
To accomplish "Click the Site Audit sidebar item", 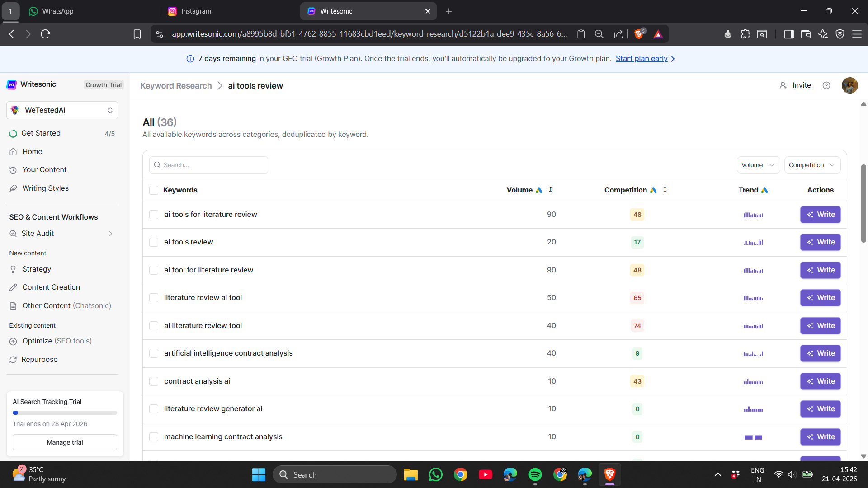I will 38,233.
